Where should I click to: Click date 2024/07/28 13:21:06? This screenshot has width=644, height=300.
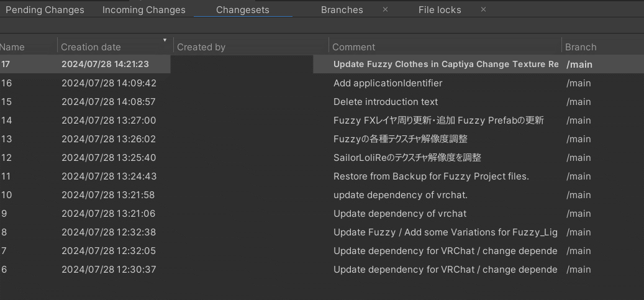[x=109, y=214]
